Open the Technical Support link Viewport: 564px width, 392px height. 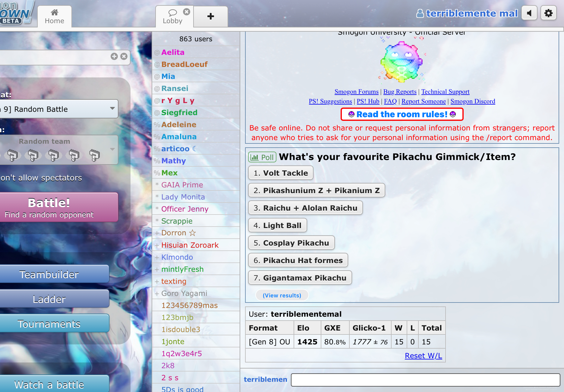[445, 92]
